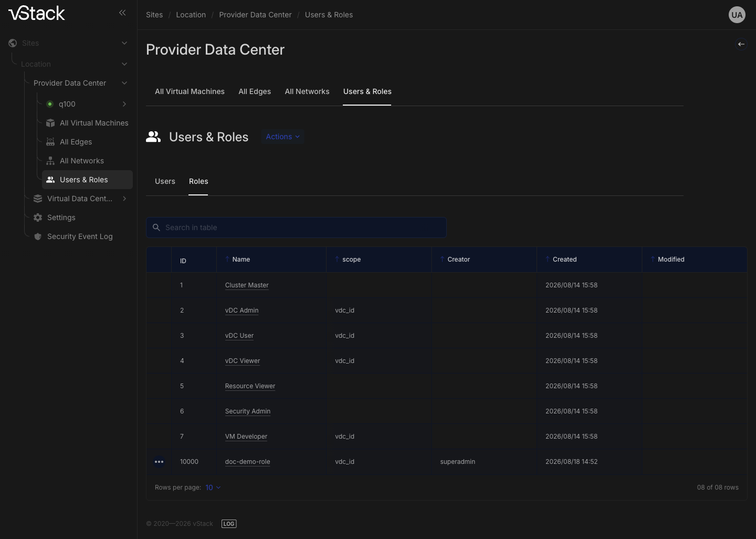Select the Roles subtab
The width and height of the screenshot is (756, 539).
click(198, 181)
